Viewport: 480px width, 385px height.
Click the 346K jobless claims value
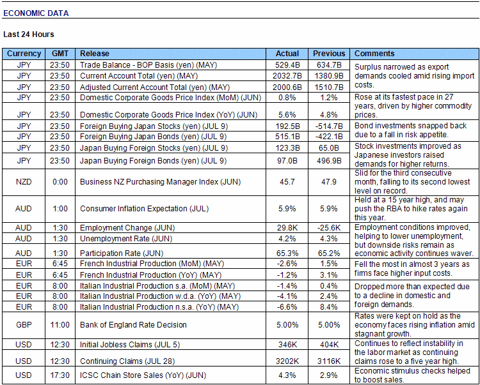click(x=287, y=345)
